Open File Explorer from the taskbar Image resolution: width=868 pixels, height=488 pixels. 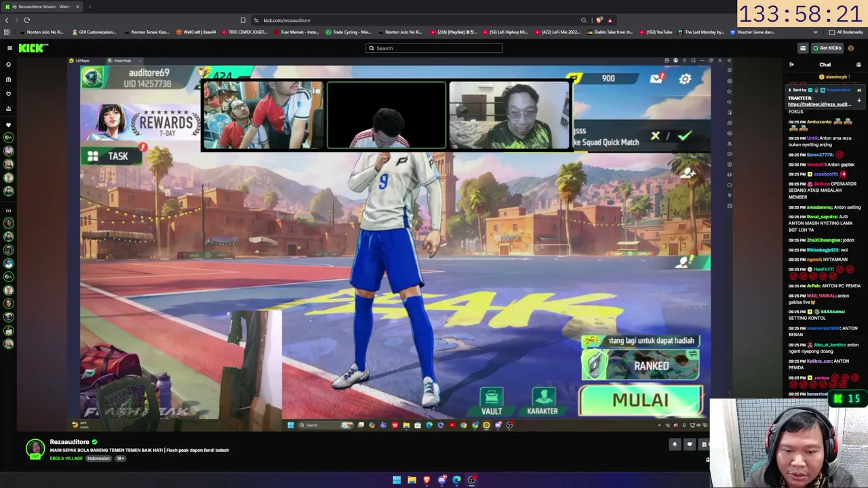click(x=412, y=480)
